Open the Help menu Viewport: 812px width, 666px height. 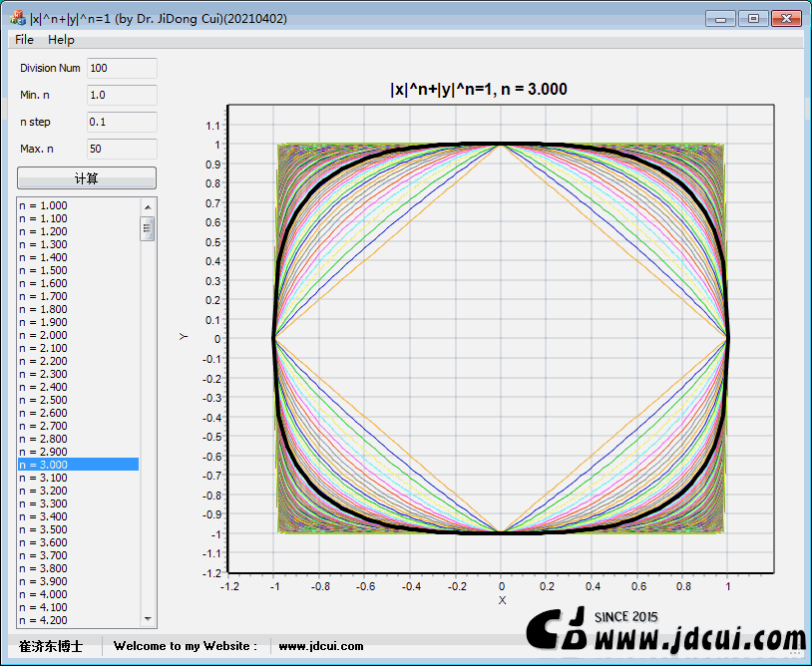pyautogui.click(x=61, y=40)
